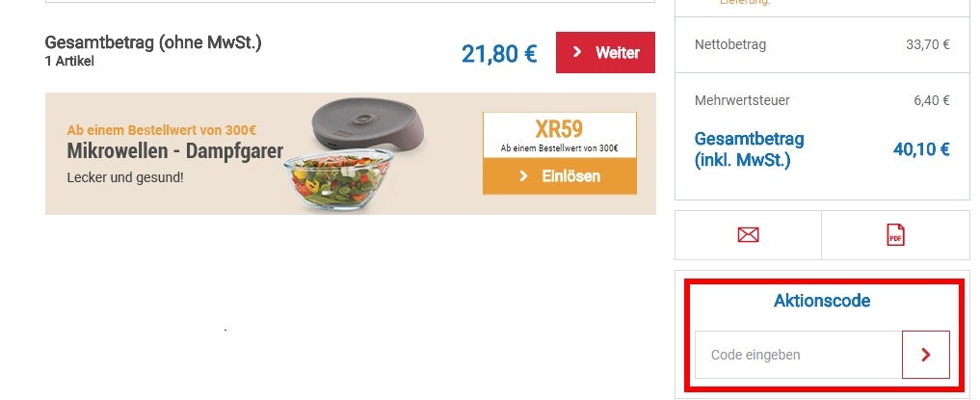Redeem the promo via the Einlösen button
The width and height of the screenshot is (980, 400).
(559, 176)
